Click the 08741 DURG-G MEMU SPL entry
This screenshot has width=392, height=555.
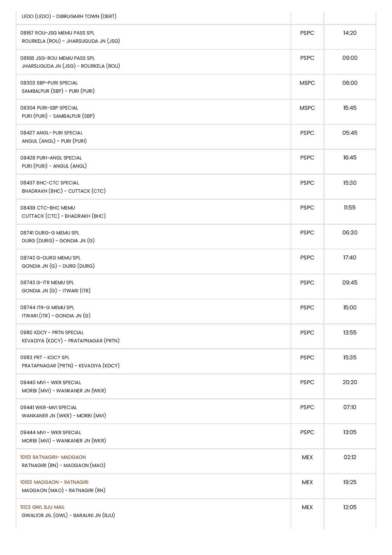point(50,233)
